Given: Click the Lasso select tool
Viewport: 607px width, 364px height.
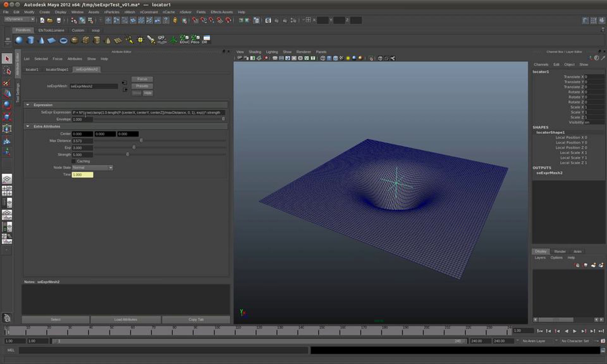Looking at the screenshot, I should click(x=7, y=71).
